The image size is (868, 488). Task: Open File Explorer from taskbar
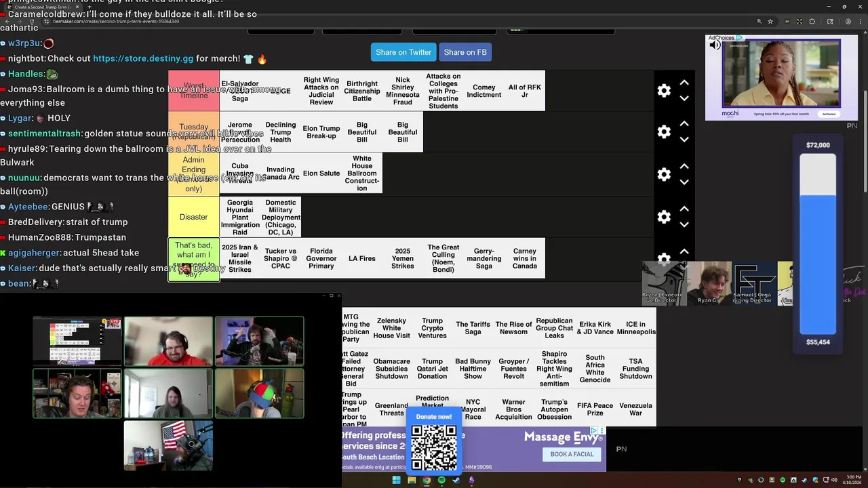(x=412, y=480)
